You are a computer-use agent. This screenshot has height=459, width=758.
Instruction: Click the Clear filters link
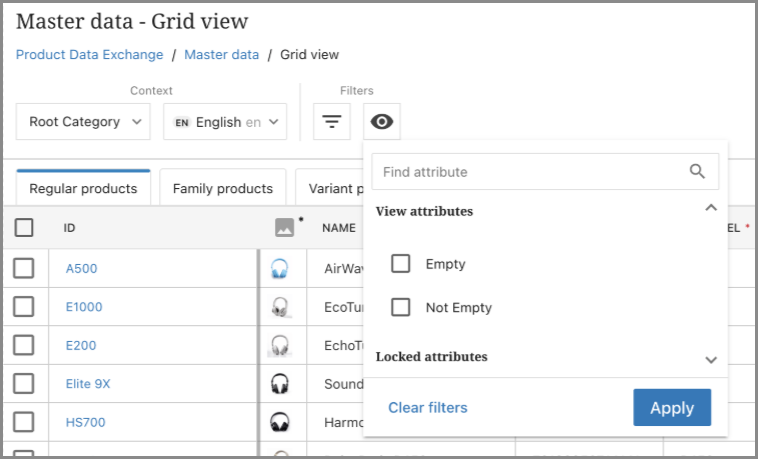point(427,408)
